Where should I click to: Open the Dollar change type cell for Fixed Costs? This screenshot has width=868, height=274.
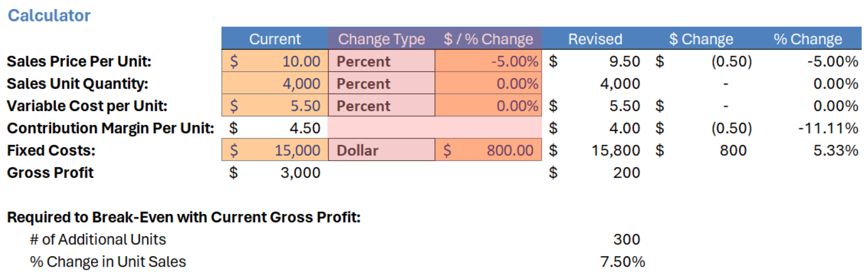tap(381, 151)
